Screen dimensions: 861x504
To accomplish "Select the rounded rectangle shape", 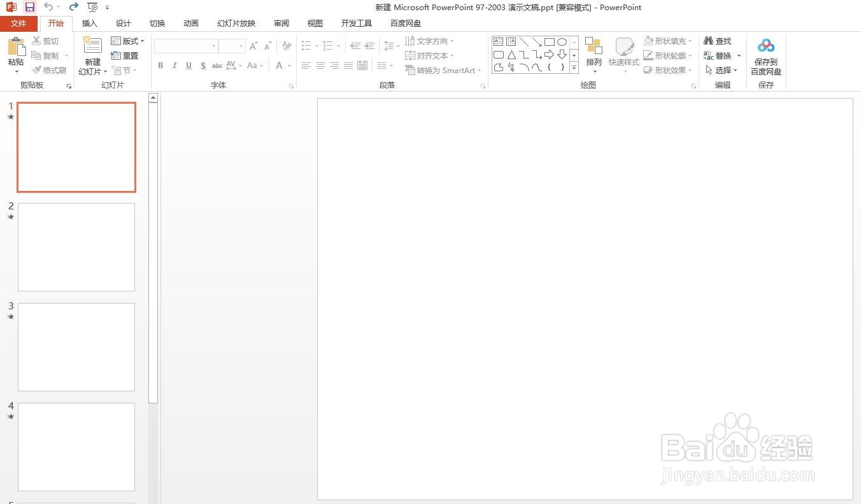I will [499, 55].
